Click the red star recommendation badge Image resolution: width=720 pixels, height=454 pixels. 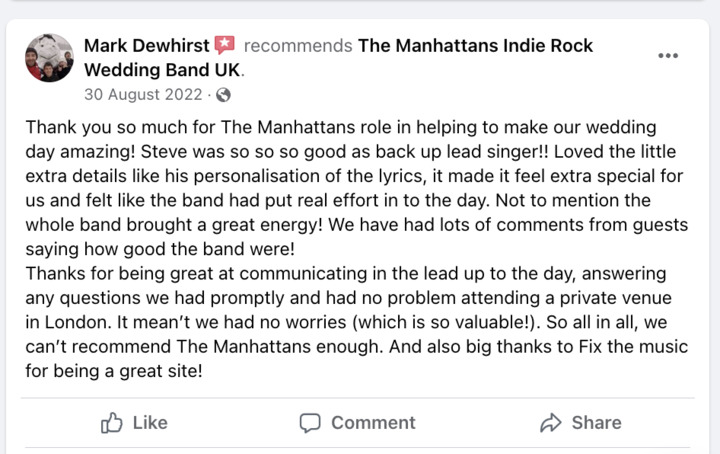pyautogui.click(x=225, y=45)
